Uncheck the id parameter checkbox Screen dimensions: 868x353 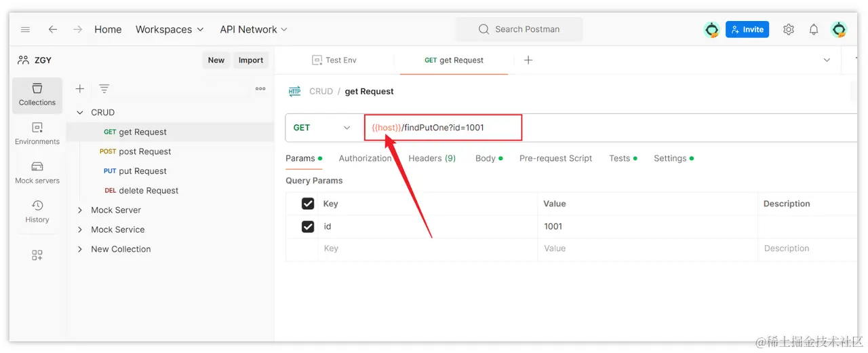coord(308,226)
